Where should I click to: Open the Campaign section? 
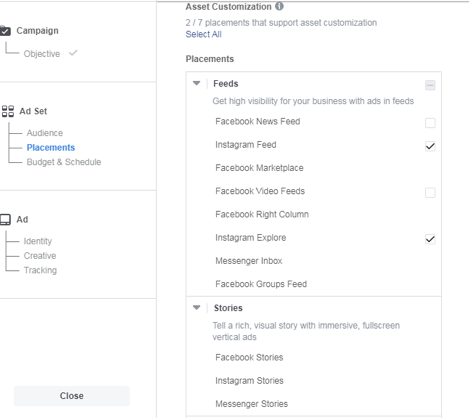pyautogui.click(x=37, y=31)
